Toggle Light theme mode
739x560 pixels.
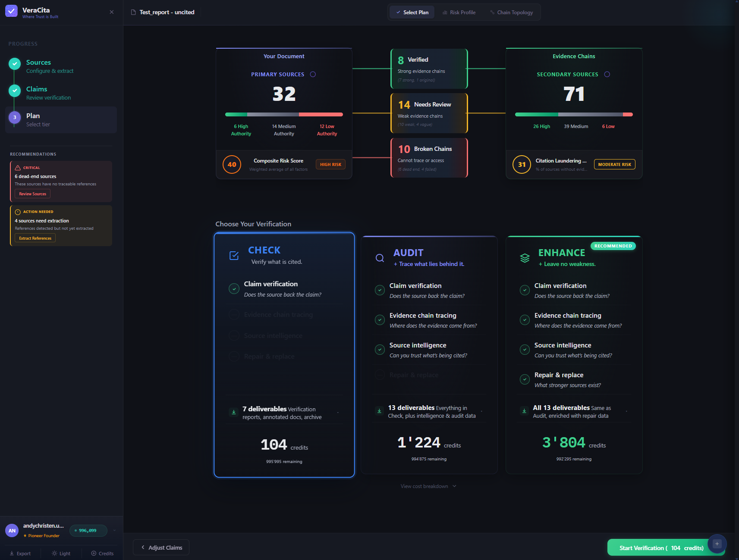click(x=61, y=554)
